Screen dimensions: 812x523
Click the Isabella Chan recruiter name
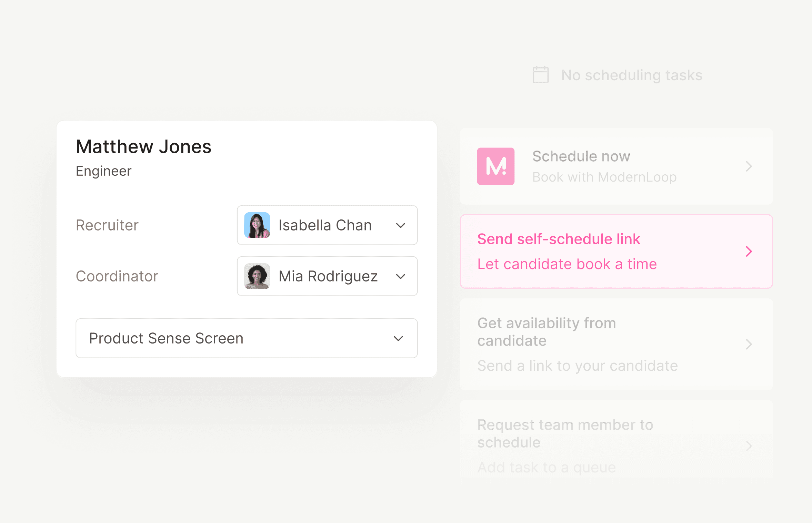point(325,225)
